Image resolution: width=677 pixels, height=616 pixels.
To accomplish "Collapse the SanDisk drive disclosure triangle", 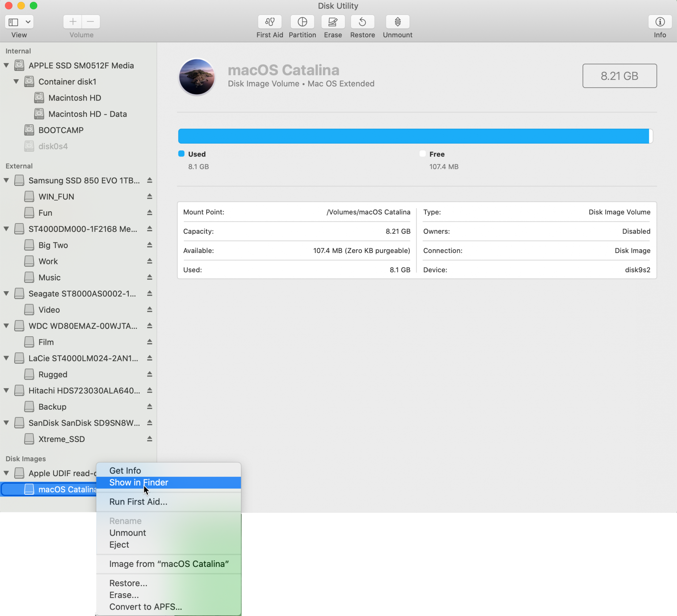I will pyautogui.click(x=6, y=423).
